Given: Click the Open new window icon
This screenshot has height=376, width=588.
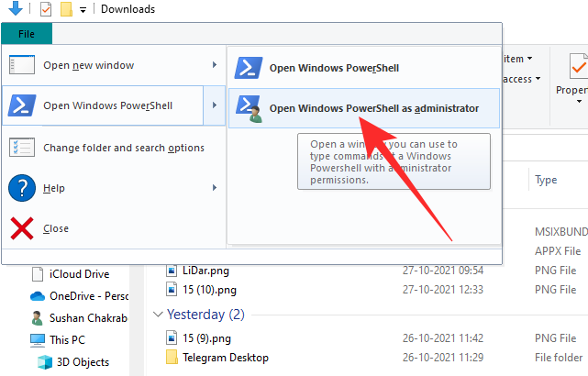Looking at the screenshot, I should [x=22, y=65].
